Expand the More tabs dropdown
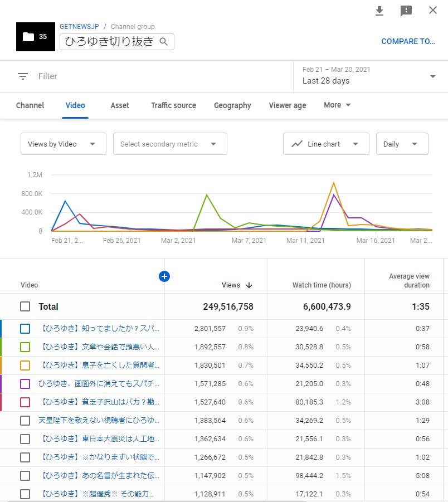448x502 pixels. tap(337, 105)
